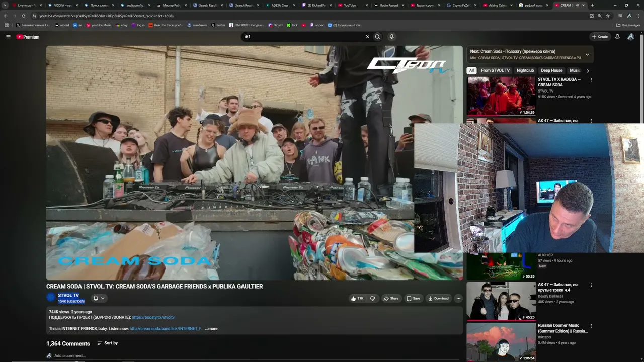The height and width of the screenshot is (362, 644).
Task: Focus the Add a comment field
Action: pyautogui.click(x=257, y=356)
